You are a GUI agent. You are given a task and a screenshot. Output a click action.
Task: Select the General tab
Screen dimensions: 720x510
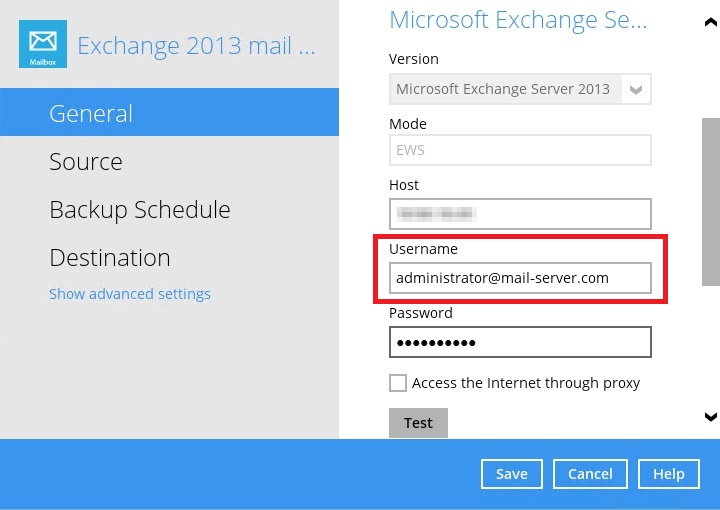[169, 112]
